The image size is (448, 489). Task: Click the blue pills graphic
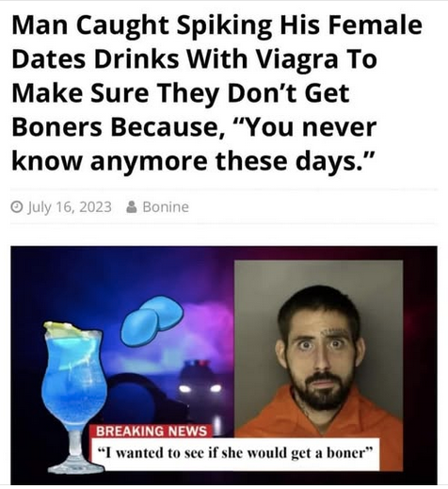152,320
